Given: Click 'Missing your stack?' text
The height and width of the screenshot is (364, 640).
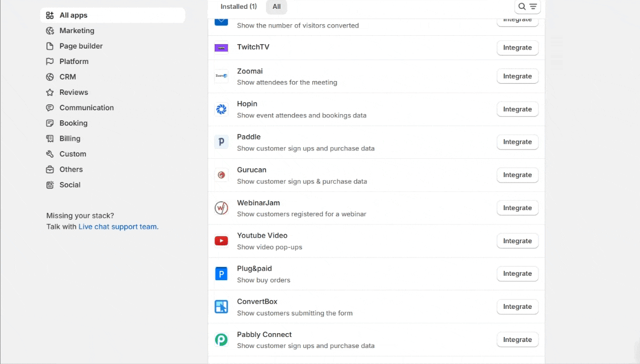Looking at the screenshot, I should 80,216.
